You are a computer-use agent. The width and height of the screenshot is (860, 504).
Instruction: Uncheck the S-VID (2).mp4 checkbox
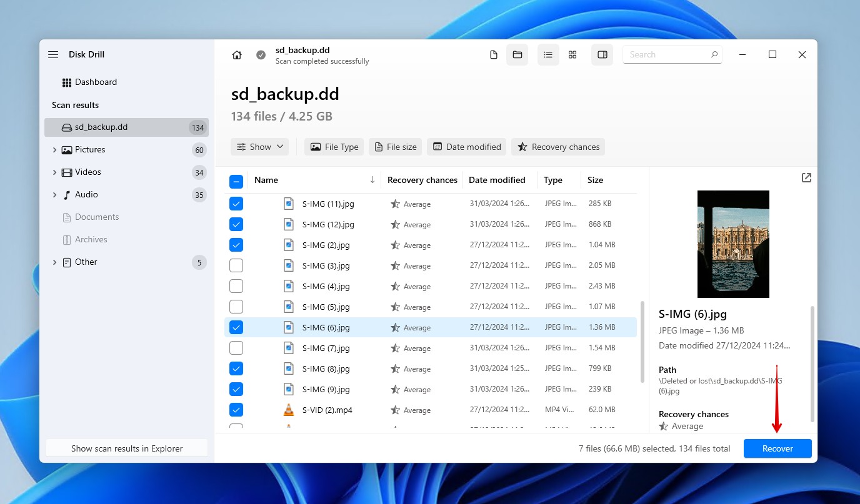coord(236,410)
